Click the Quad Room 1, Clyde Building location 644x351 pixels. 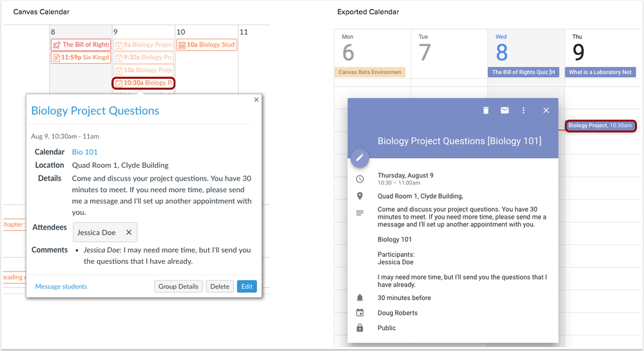tap(121, 165)
